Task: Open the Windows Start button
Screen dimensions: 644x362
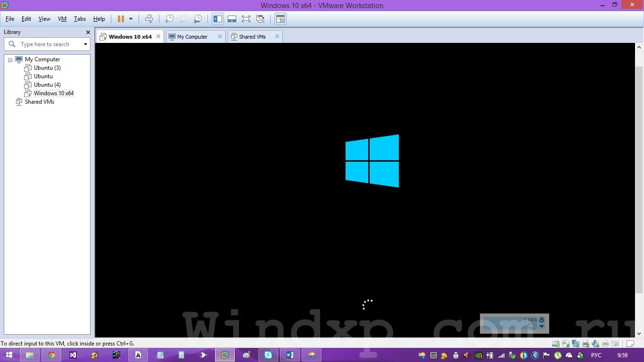Action: [9, 355]
